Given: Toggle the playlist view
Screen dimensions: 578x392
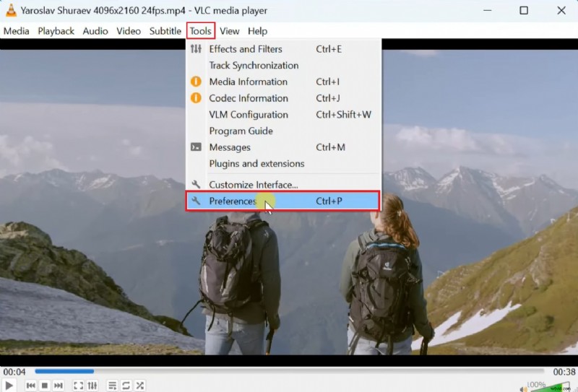Looking at the screenshot, I should coord(112,386).
